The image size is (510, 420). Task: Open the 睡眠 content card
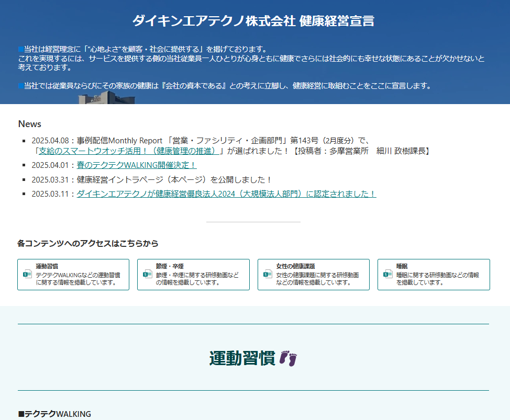coord(434,275)
